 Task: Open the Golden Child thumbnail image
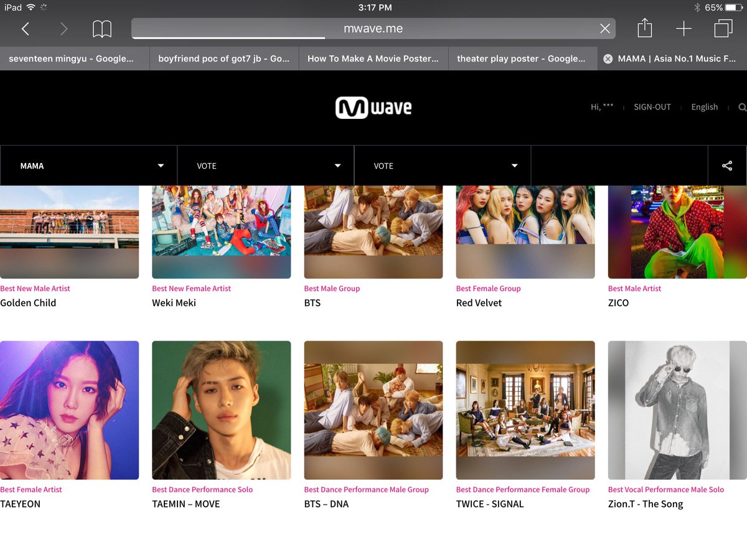pos(69,232)
